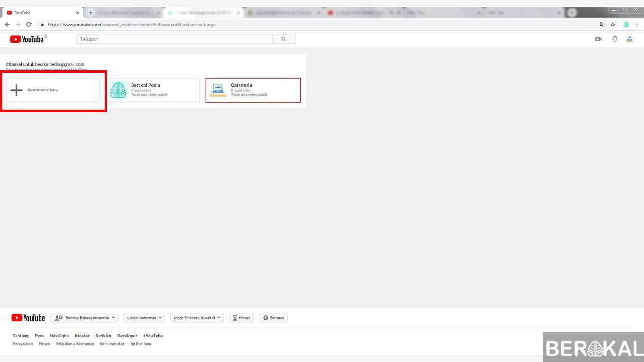Click the search magnifier icon
The image size is (644, 362).
coord(284,39)
